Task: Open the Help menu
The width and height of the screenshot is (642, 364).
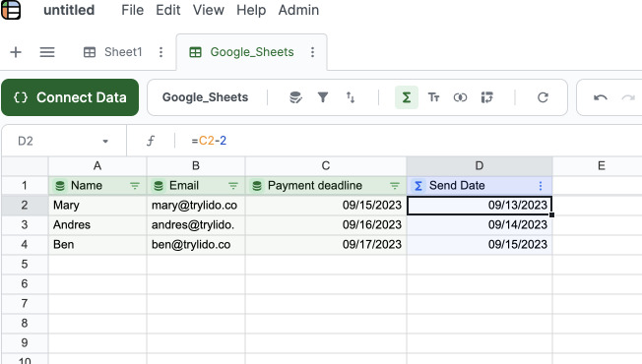Action: [251, 10]
